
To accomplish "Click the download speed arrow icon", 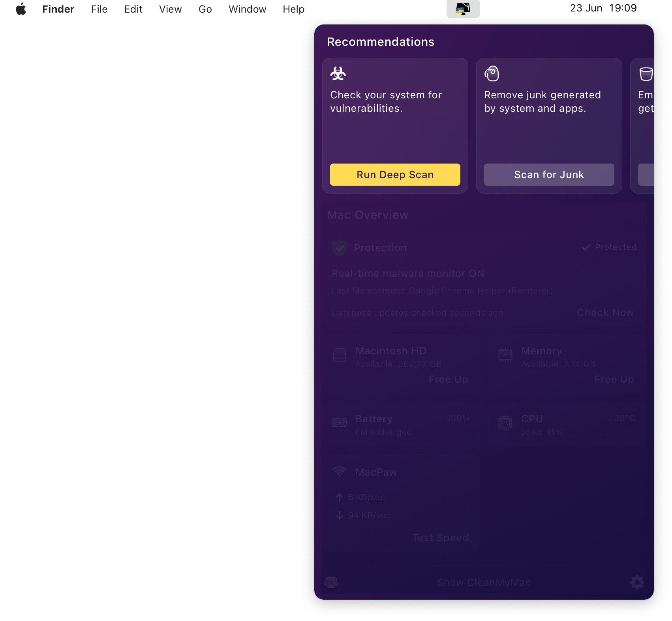I will 340,516.
